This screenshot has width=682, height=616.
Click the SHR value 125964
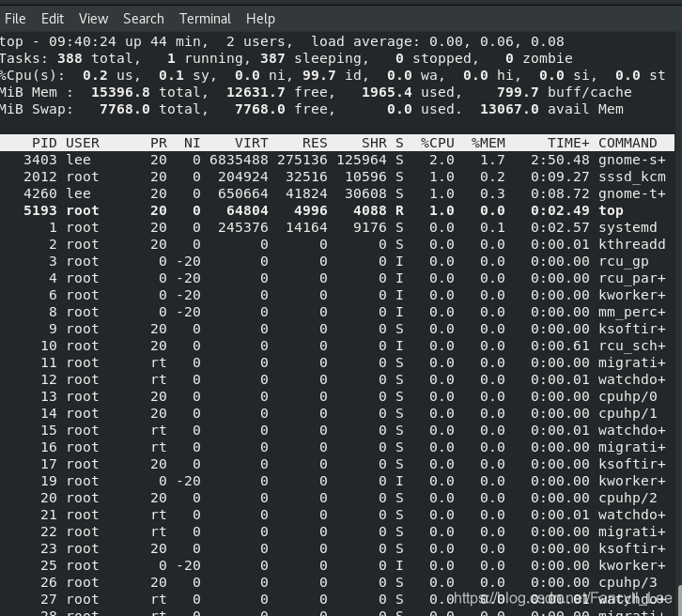click(x=362, y=160)
